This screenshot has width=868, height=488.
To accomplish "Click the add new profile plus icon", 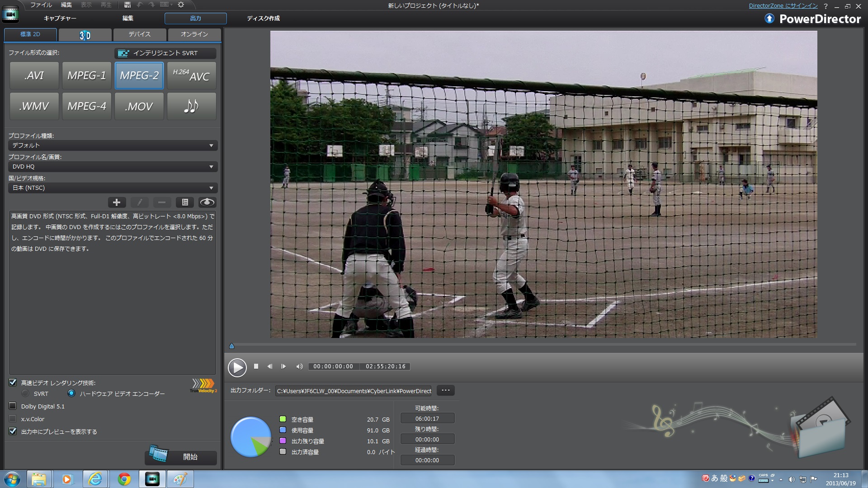I will (x=117, y=202).
